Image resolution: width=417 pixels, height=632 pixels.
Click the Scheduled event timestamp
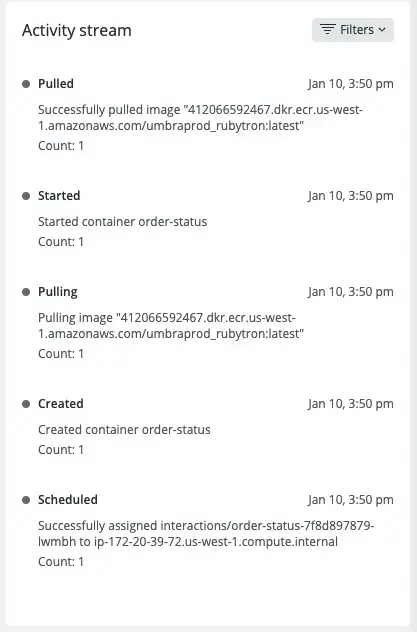351,500
